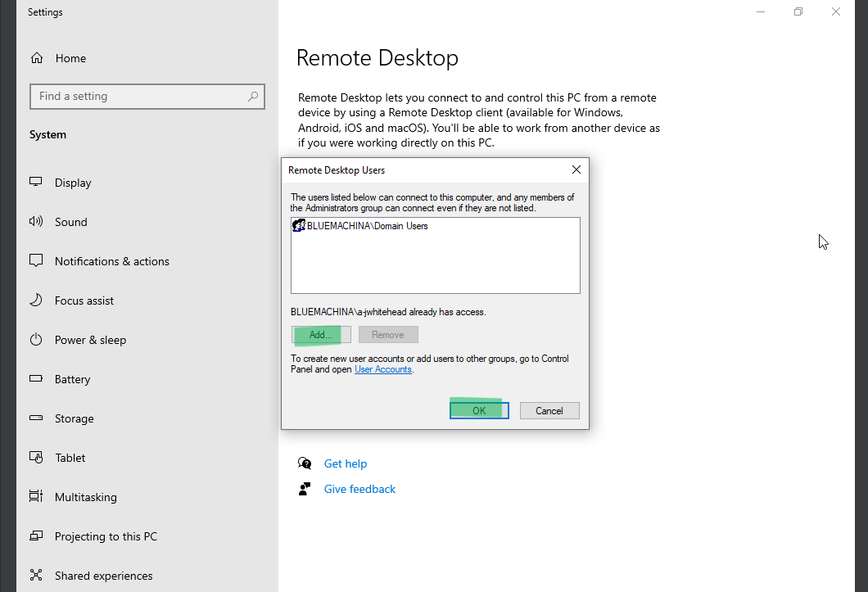868x592 pixels.
Task: Click the Give feedback person icon
Action: click(x=305, y=489)
